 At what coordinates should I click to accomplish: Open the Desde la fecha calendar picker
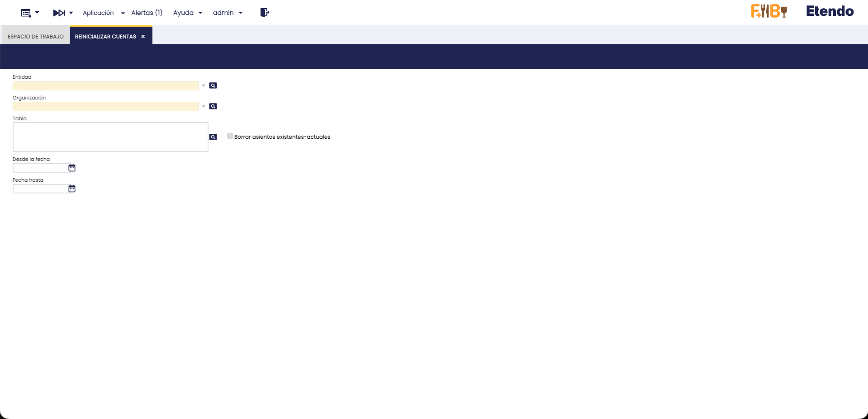(72, 168)
